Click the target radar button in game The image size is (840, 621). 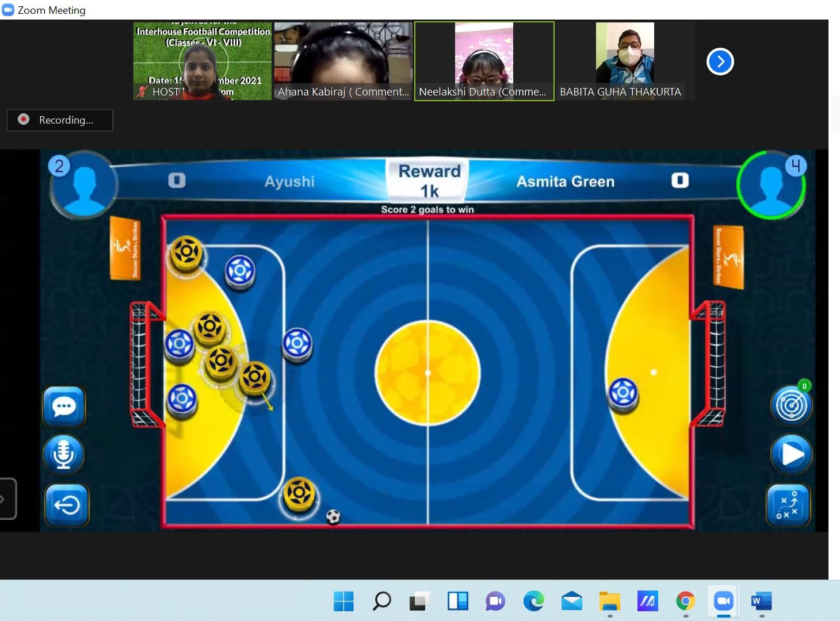click(x=792, y=405)
